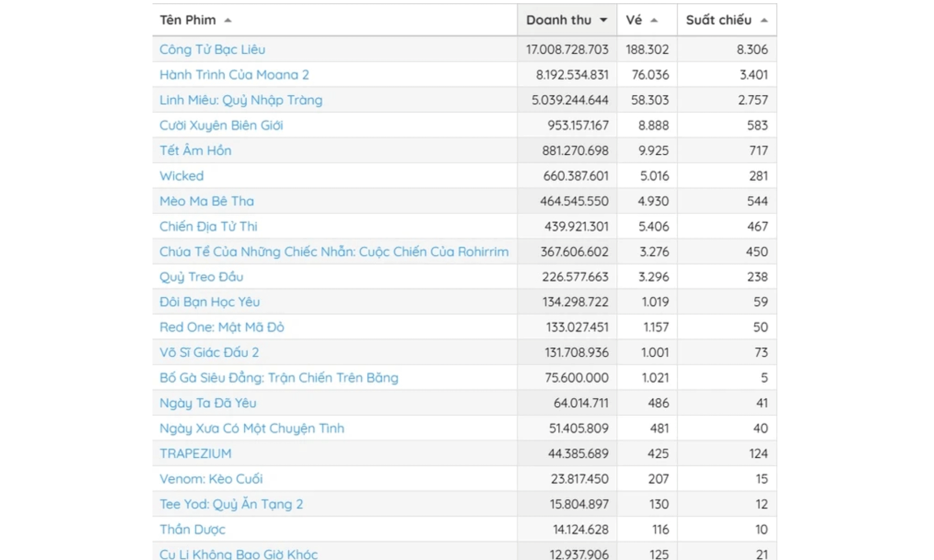The height and width of the screenshot is (560, 934).
Task: Open Cười Xuyên Biên Giới link
Action: (221, 125)
